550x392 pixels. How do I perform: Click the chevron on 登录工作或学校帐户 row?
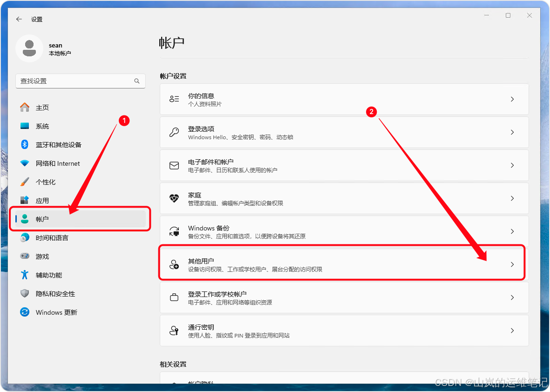tap(512, 297)
